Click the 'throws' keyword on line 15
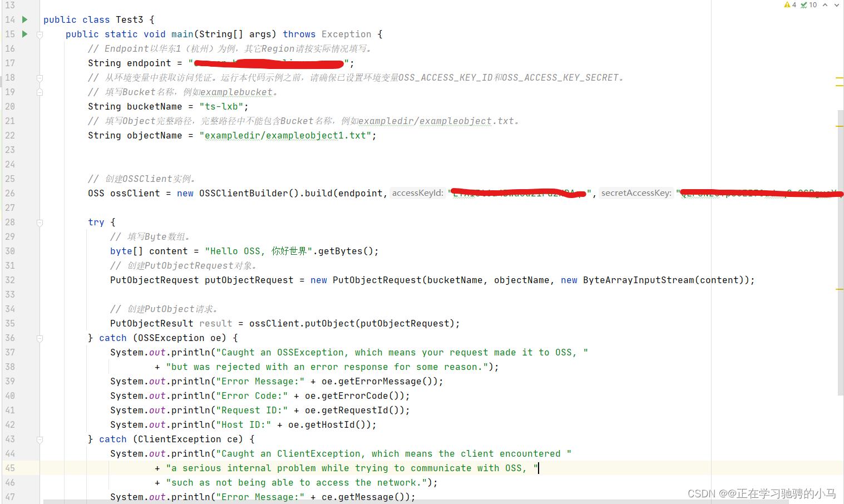The width and height of the screenshot is (844, 504). tap(299, 34)
